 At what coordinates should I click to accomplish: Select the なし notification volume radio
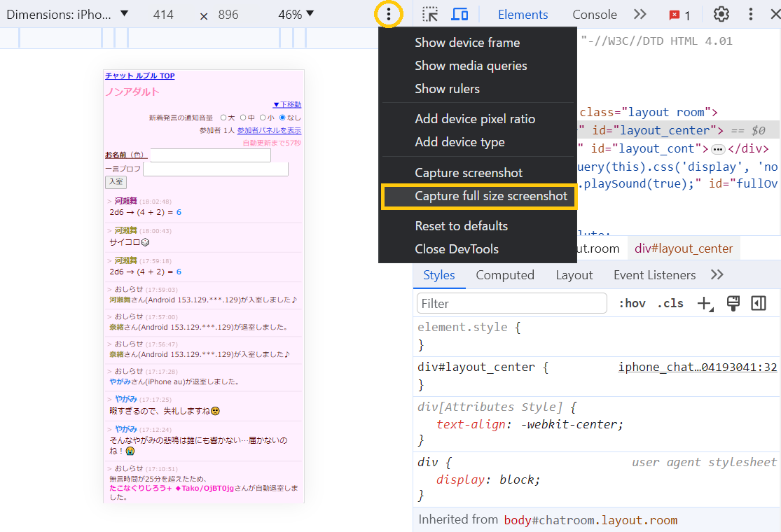coord(283,118)
